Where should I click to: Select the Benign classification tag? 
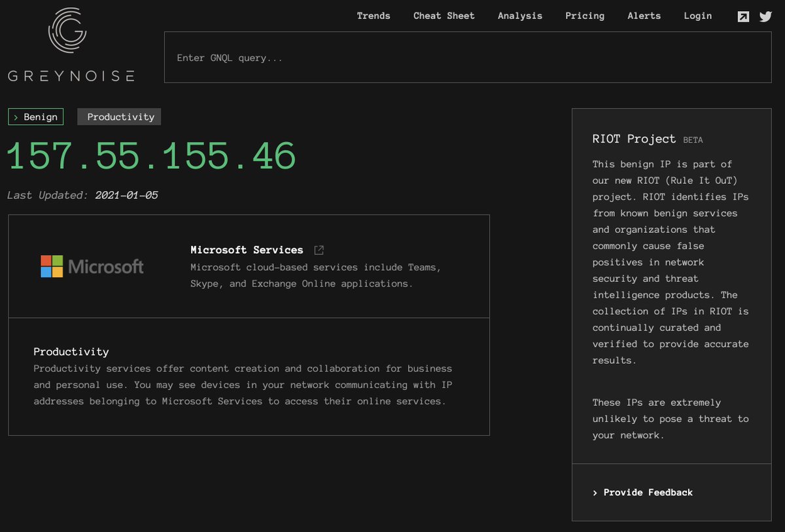(x=36, y=116)
